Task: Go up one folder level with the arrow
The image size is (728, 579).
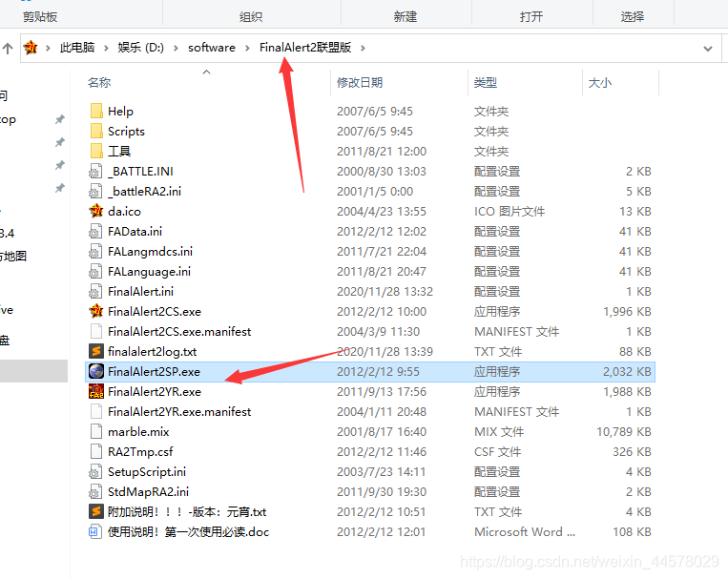Action: 8,48
